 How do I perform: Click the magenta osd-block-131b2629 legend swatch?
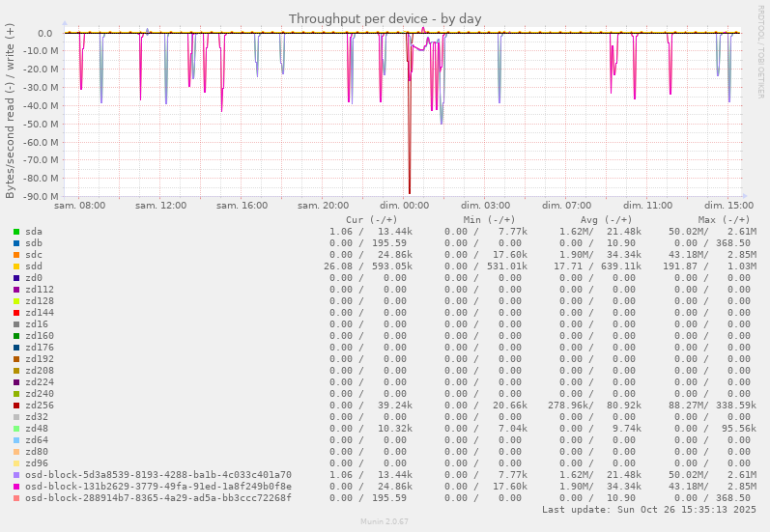pyautogui.click(x=16, y=487)
